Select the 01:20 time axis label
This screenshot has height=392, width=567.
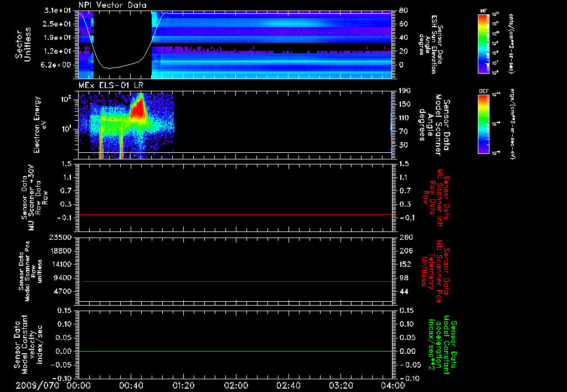coord(183,385)
